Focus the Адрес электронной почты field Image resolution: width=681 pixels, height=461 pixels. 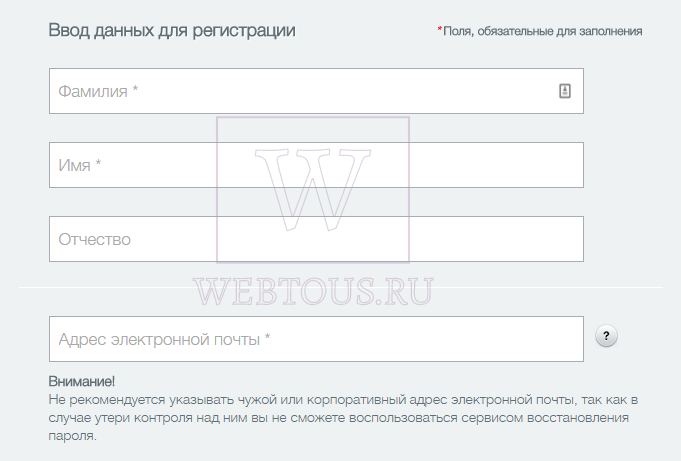tap(316, 339)
